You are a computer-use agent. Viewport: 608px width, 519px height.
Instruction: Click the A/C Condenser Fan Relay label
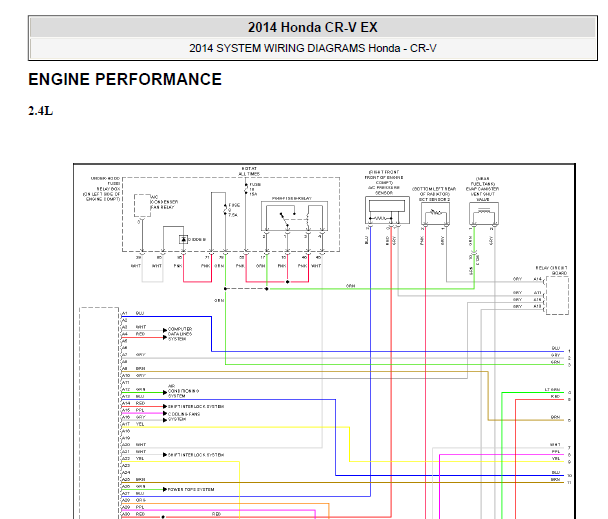(x=164, y=202)
